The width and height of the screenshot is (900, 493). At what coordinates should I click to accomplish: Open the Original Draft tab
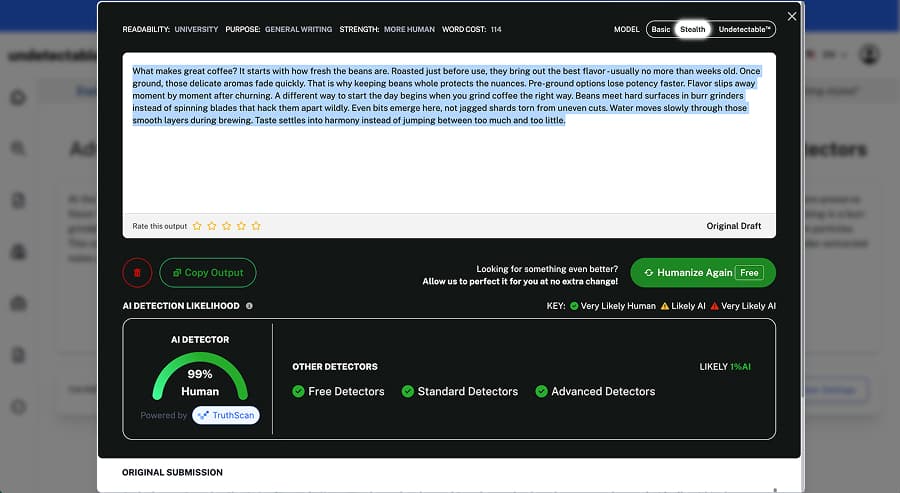click(x=733, y=226)
